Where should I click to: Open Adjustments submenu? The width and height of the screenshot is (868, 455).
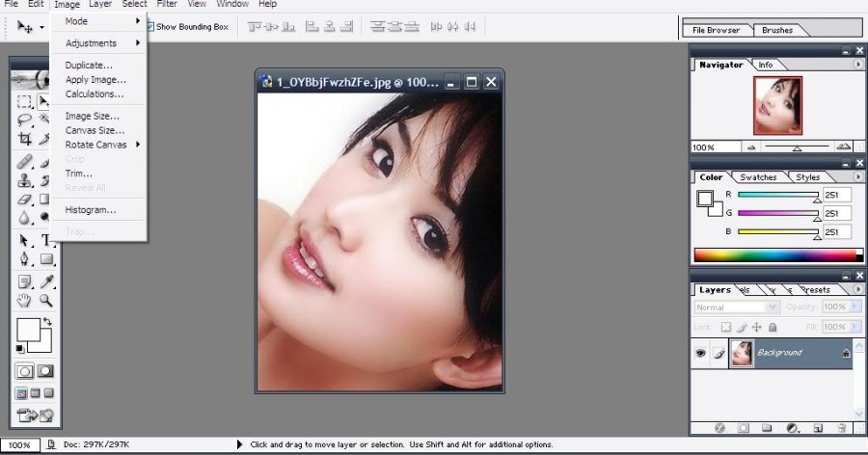(98, 43)
